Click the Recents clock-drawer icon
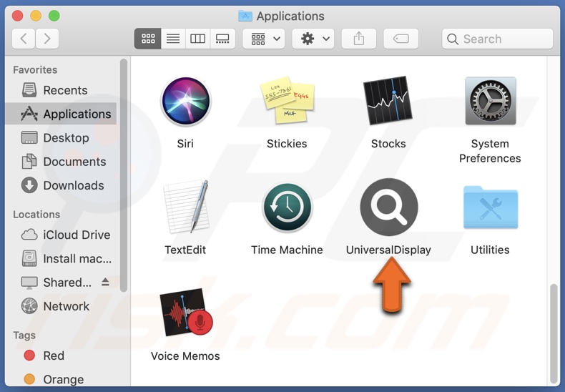565x392 pixels. pyautogui.click(x=29, y=90)
